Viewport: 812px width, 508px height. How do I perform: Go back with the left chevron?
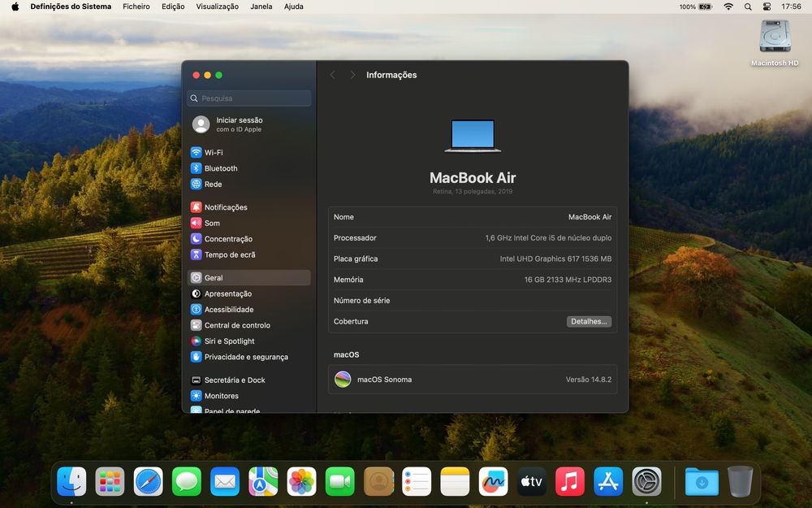pos(333,75)
